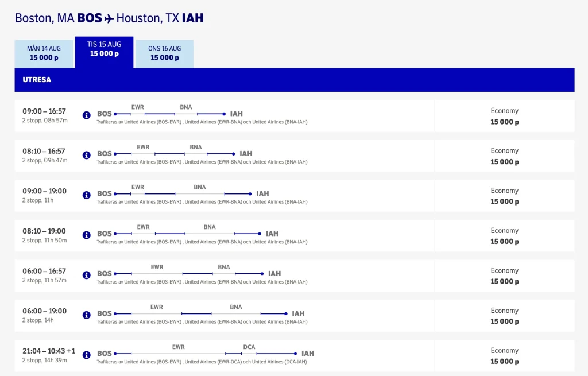Open info icon for 09:00 – 16:57 flight

pos(86,115)
